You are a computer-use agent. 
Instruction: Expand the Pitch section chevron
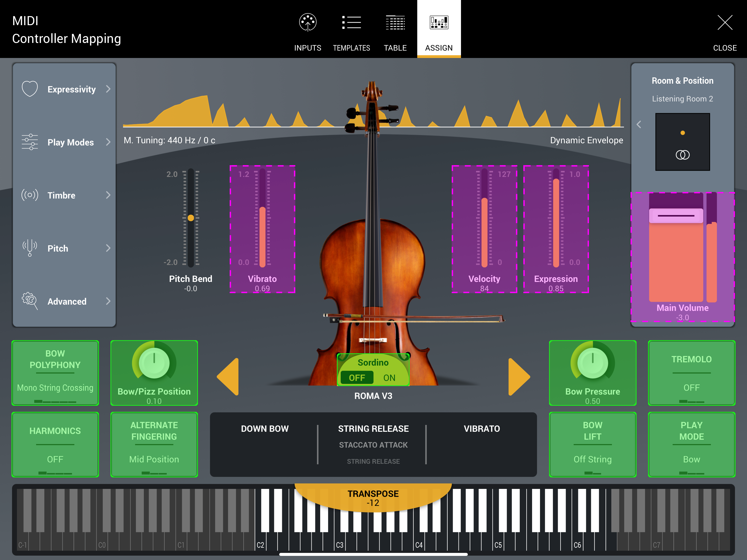pyautogui.click(x=108, y=248)
